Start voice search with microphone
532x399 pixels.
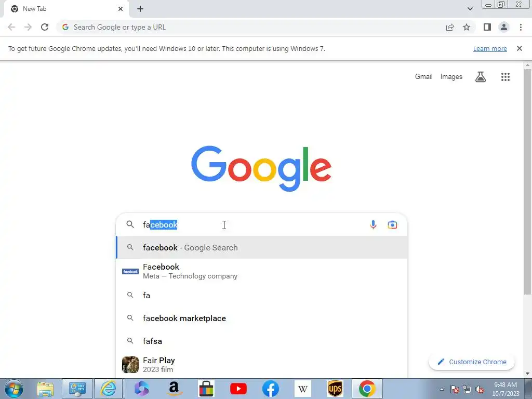373,224
